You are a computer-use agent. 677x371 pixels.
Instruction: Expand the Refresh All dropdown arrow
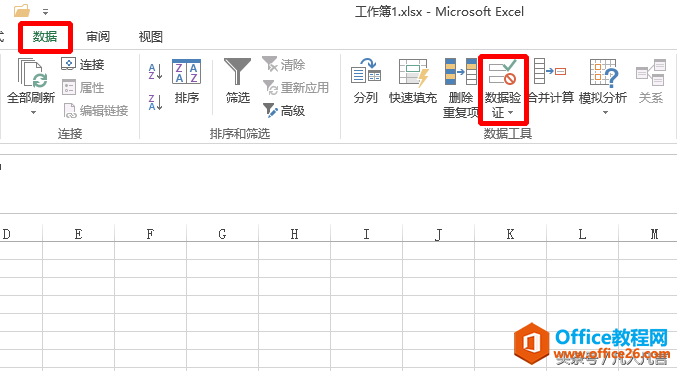(33, 113)
